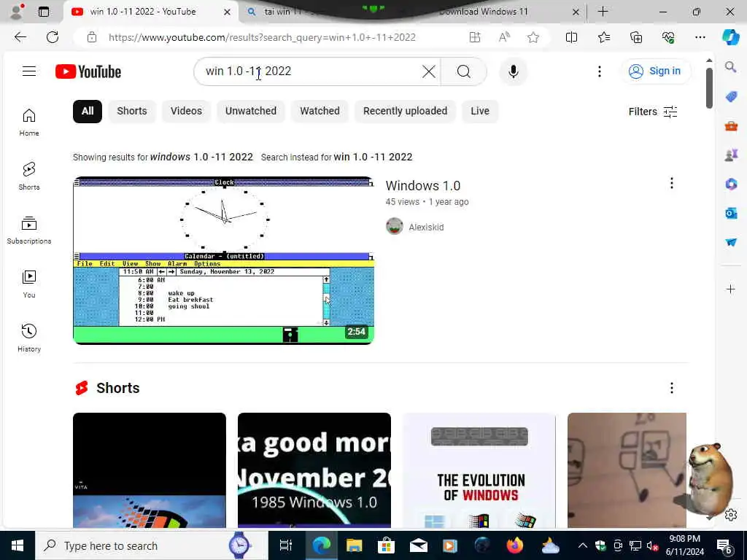
Task: Show hidden system tray icons
Action: [x=582, y=545]
